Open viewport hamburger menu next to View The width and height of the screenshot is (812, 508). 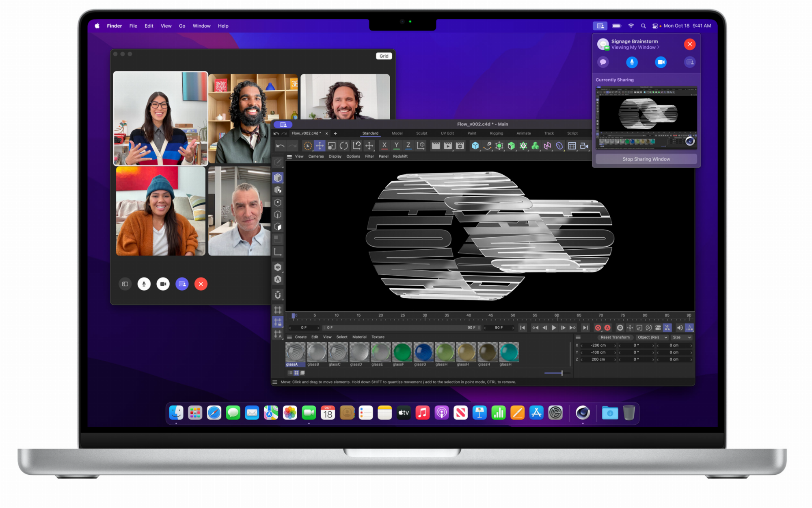pos(289,156)
